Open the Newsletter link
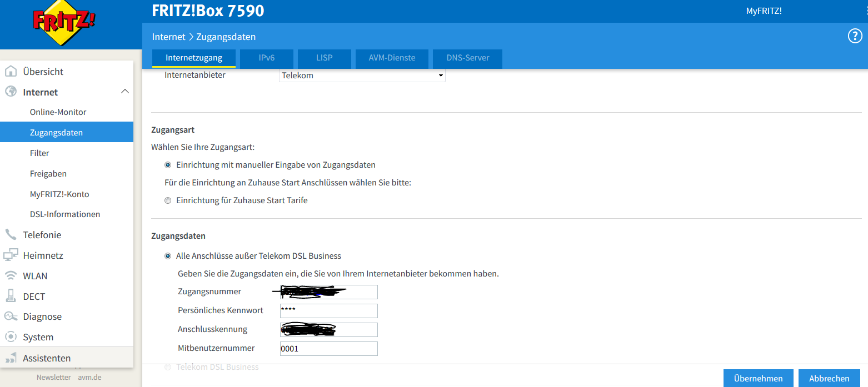The width and height of the screenshot is (868, 387). point(54,377)
